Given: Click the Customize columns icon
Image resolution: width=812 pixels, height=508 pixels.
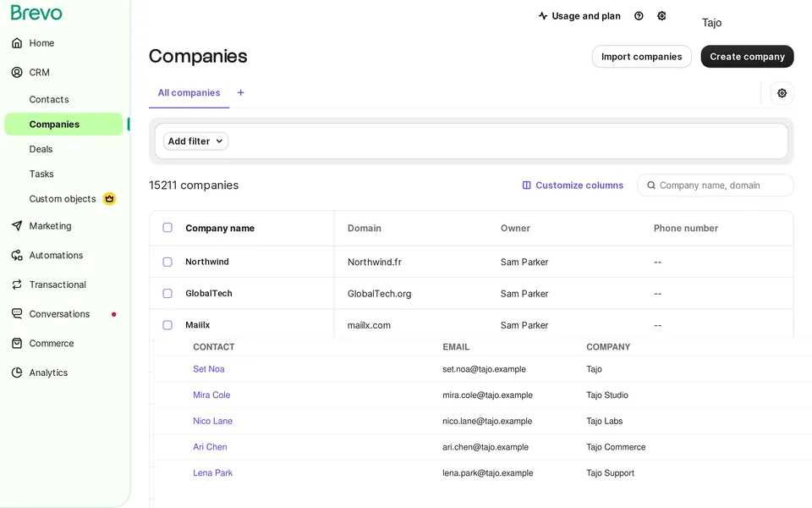Looking at the screenshot, I should 527,185.
